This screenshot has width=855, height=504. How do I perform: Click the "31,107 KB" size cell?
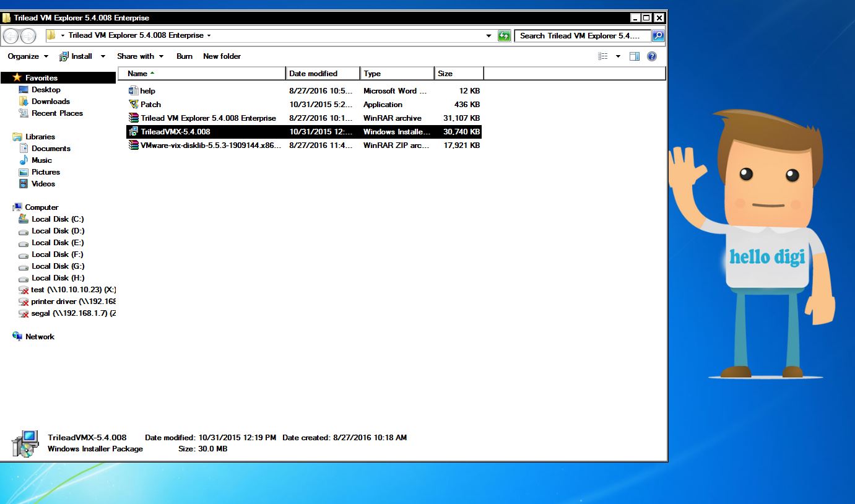(x=462, y=118)
